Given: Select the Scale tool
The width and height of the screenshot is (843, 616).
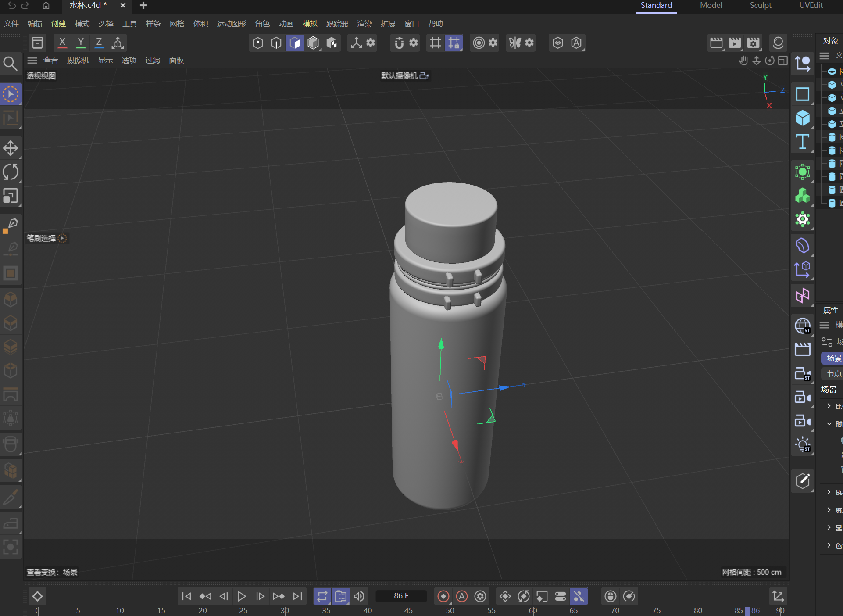Looking at the screenshot, I should (11, 195).
